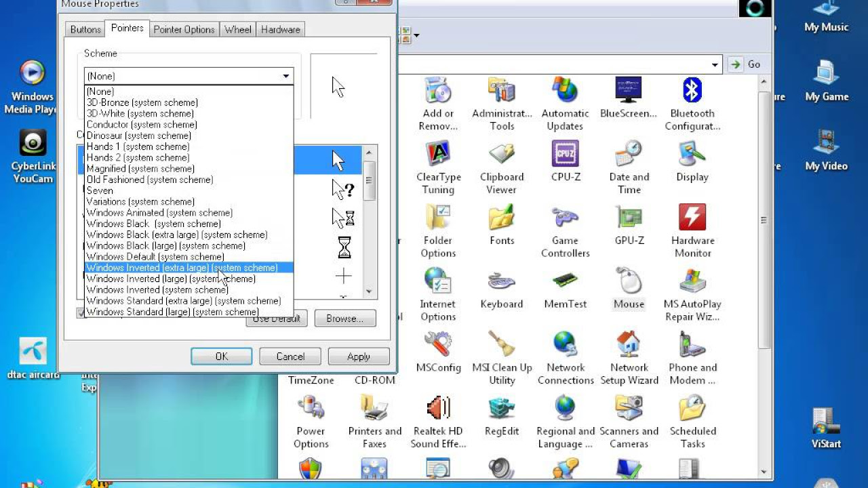The image size is (868, 488).
Task: Choose Windows Default (system scheme)
Action: coord(189,257)
